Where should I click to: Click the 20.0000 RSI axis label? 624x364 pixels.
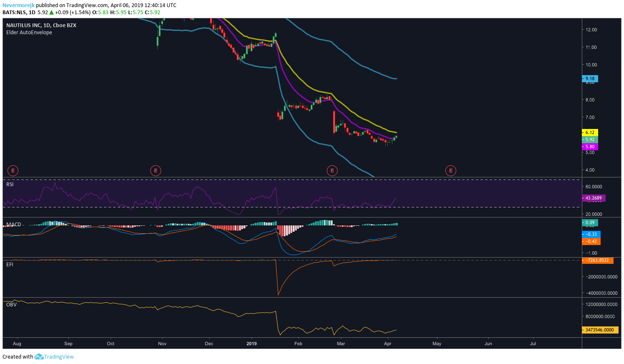(x=594, y=214)
